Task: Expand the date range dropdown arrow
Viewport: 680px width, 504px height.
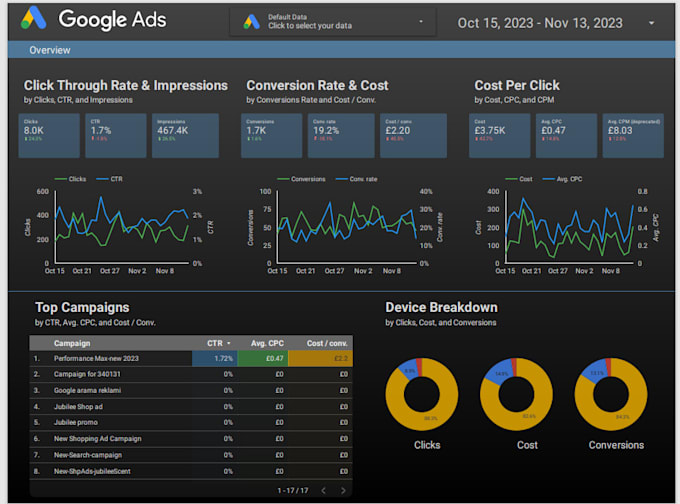Action: pos(651,23)
